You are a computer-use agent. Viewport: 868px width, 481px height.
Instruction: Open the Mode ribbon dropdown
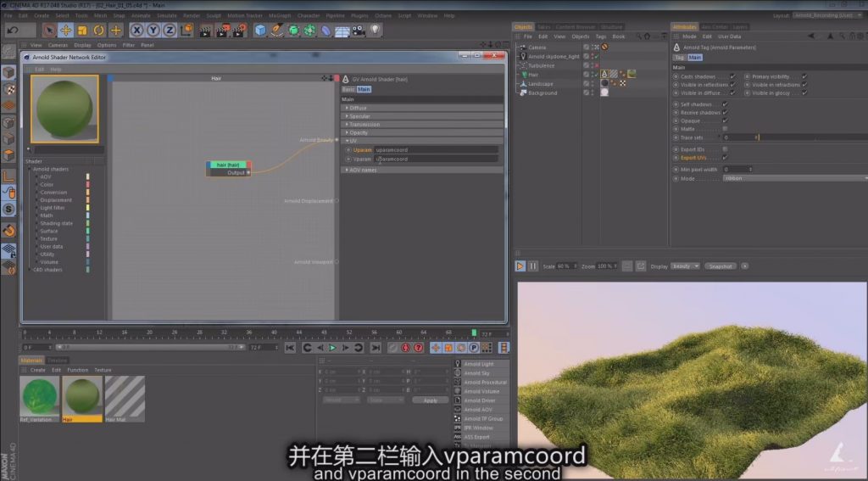click(x=795, y=178)
